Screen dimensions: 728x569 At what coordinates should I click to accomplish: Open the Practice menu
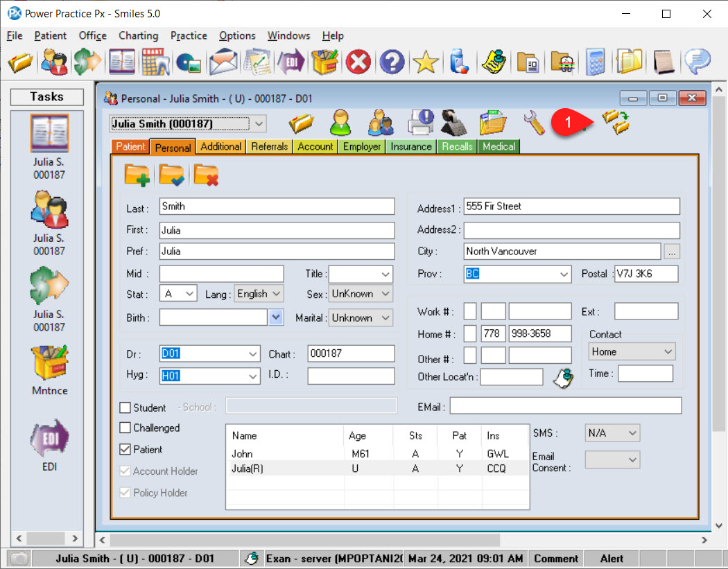coord(189,36)
